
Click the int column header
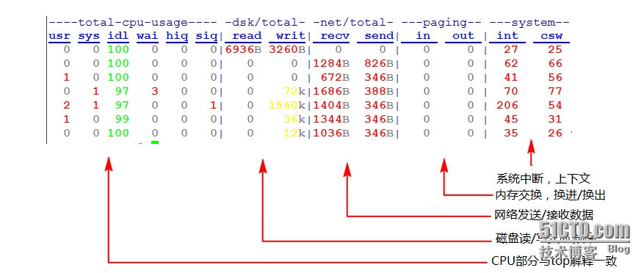point(507,36)
